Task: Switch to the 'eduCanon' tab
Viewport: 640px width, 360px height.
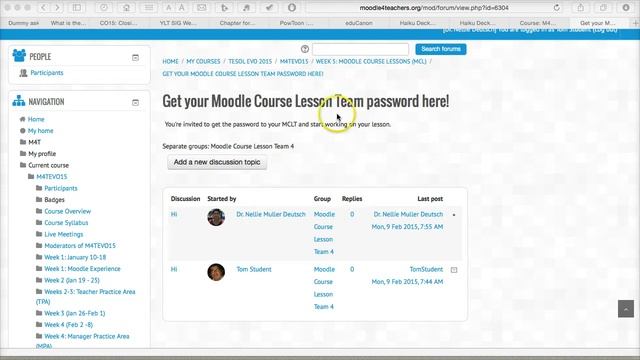Action: [359, 23]
